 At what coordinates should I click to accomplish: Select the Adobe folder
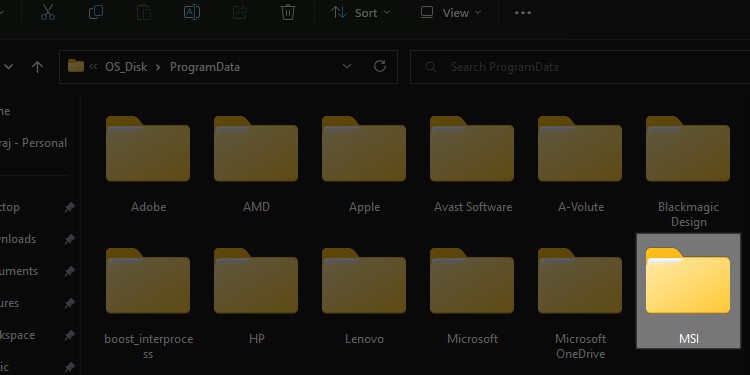tap(148, 164)
